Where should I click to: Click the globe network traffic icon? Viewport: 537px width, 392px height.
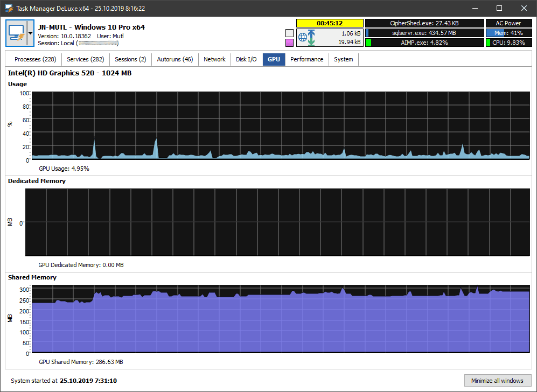[x=303, y=38]
